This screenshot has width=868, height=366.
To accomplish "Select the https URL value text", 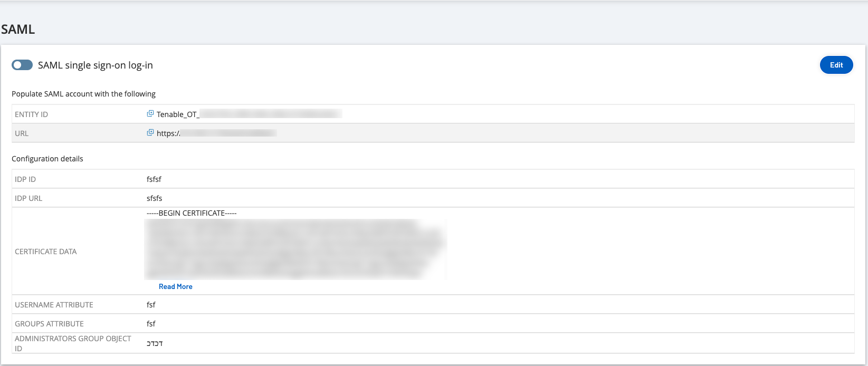I will 216,133.
